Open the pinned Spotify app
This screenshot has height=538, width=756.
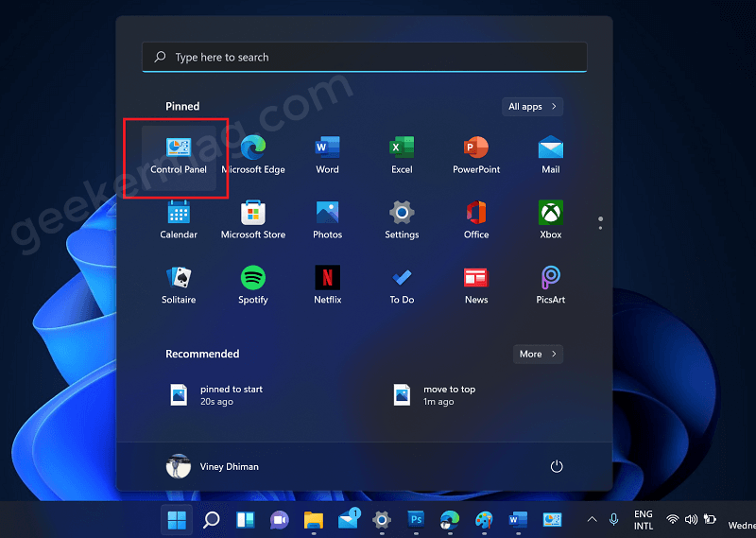pos(253,286)
